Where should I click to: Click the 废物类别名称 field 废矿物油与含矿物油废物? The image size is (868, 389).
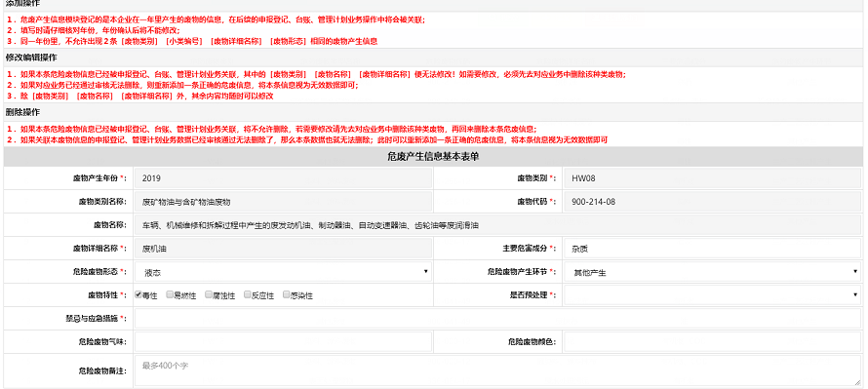283,202
